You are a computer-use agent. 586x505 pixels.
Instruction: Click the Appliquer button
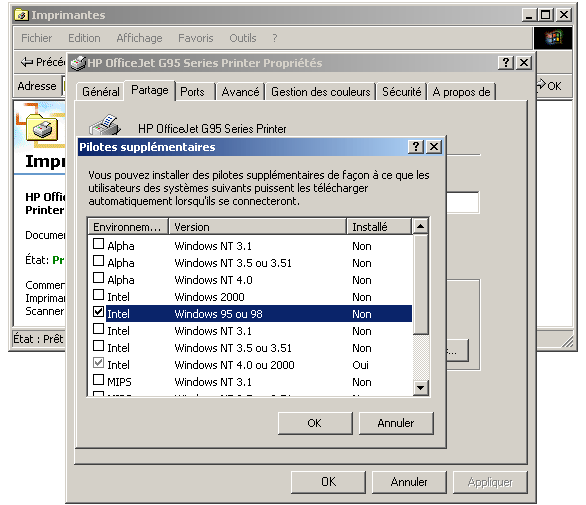[x=490, y=482]
